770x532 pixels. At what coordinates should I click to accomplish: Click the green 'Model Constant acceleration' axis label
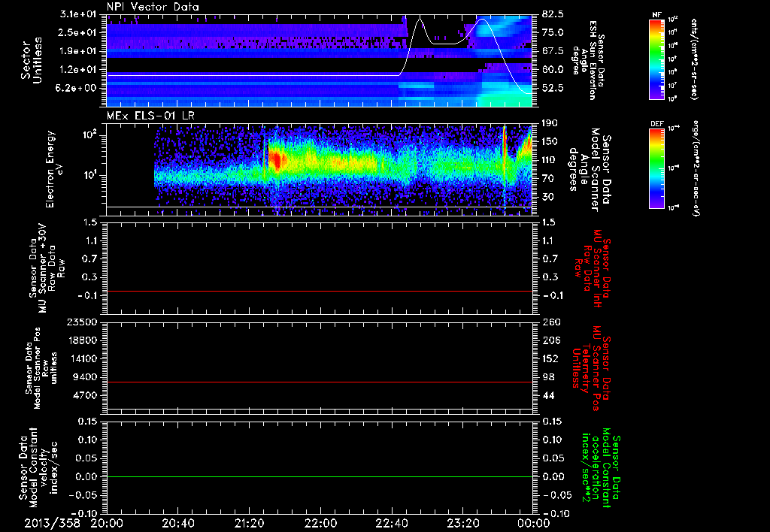(602, 467)
